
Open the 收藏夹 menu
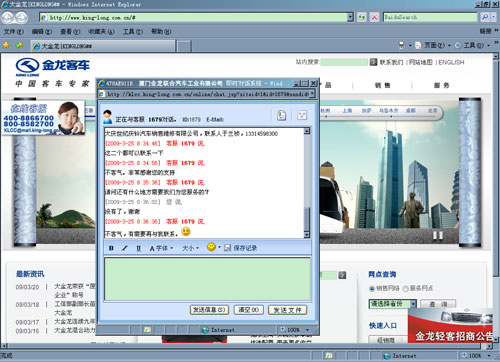[101, 32]
